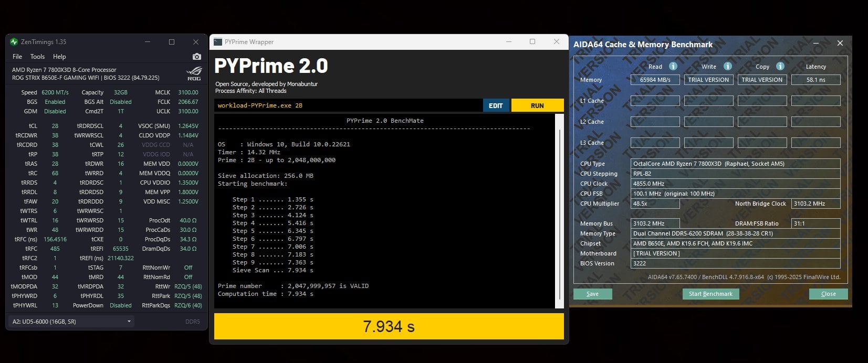The image size is (868, 363).
Task: Click the tCL 28 value
Action: tap(55, 126)
